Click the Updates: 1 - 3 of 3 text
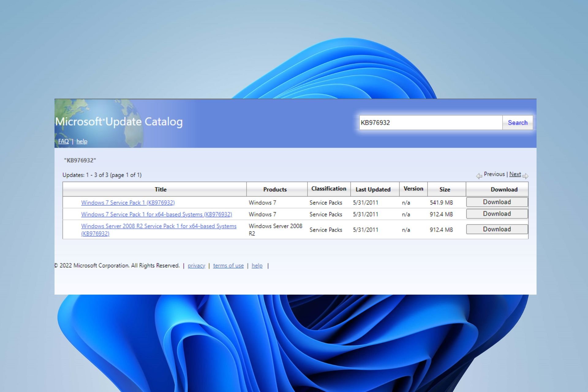 [x=102, y=175]
